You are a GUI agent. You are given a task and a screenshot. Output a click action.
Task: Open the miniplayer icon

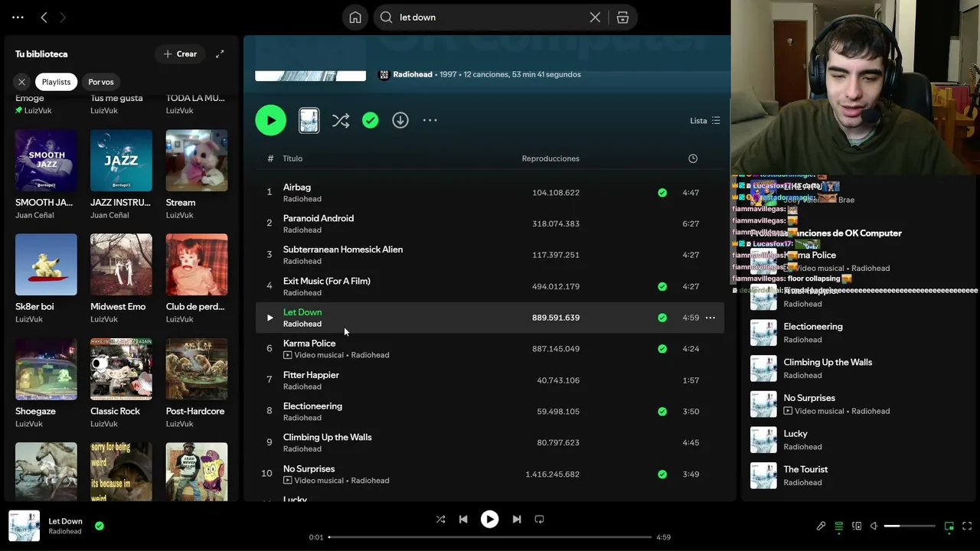point(949,527)
